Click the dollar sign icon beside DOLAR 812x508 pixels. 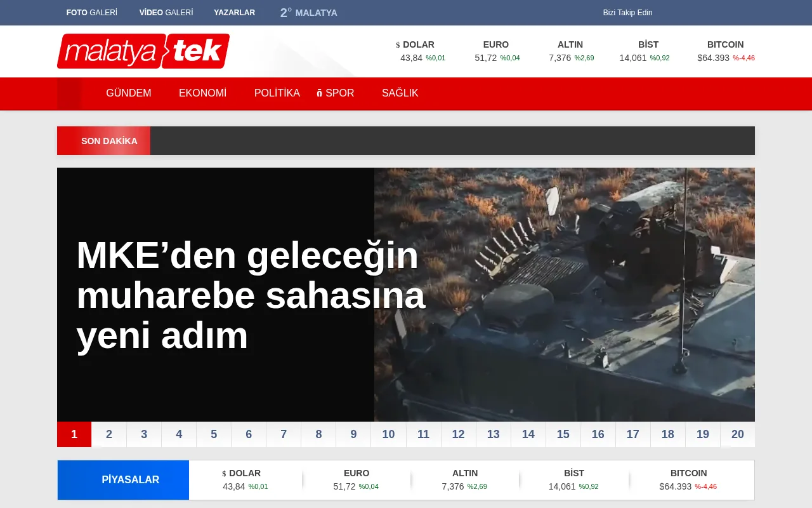click(398, 44)
